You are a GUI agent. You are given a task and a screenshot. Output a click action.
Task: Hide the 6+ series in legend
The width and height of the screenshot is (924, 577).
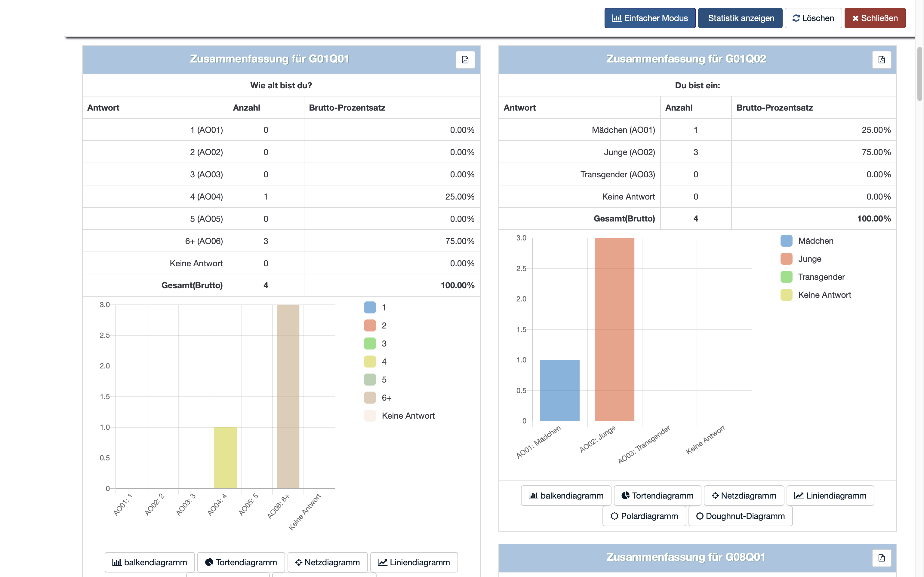(386, 398)
